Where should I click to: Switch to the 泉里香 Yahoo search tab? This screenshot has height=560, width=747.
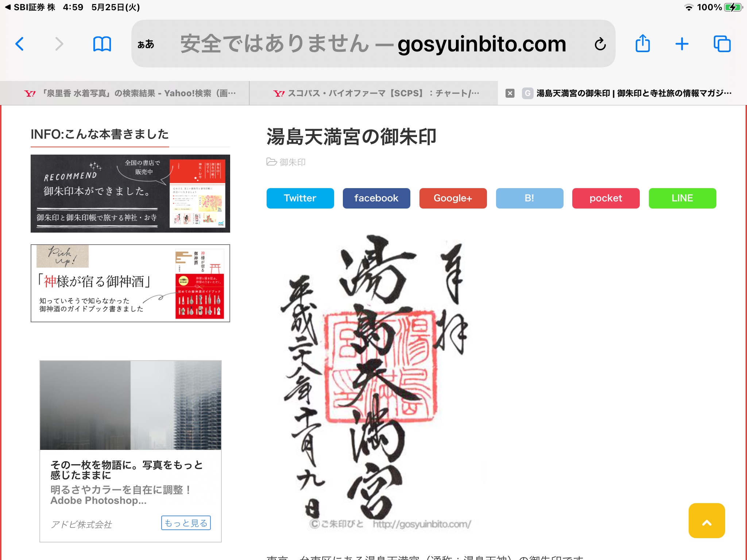[x=130, y=93]
